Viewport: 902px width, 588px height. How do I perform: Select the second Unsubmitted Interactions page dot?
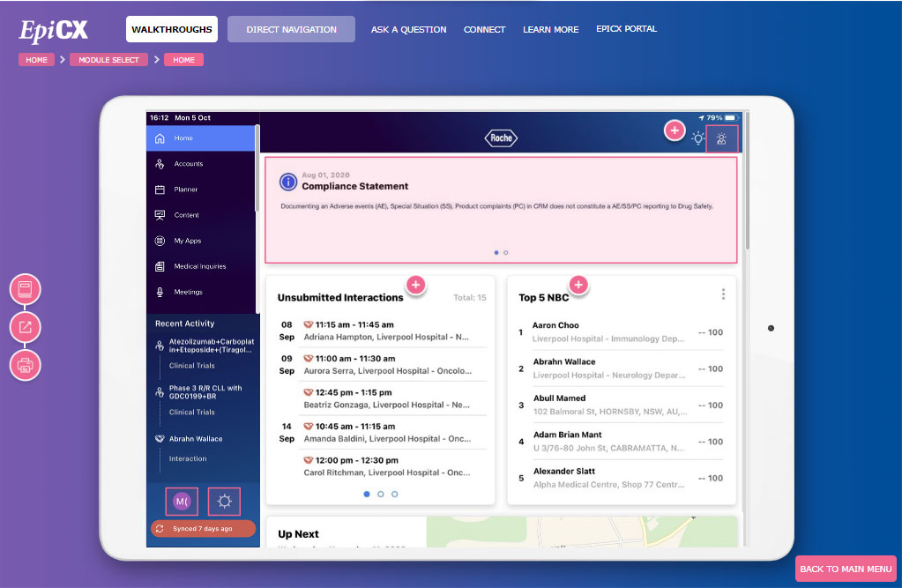(380, 495)
